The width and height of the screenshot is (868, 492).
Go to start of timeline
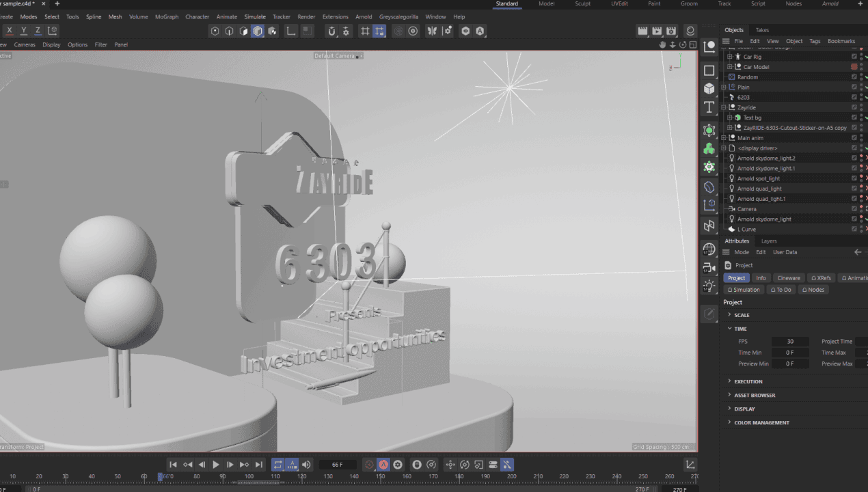(x=174, y=465)
